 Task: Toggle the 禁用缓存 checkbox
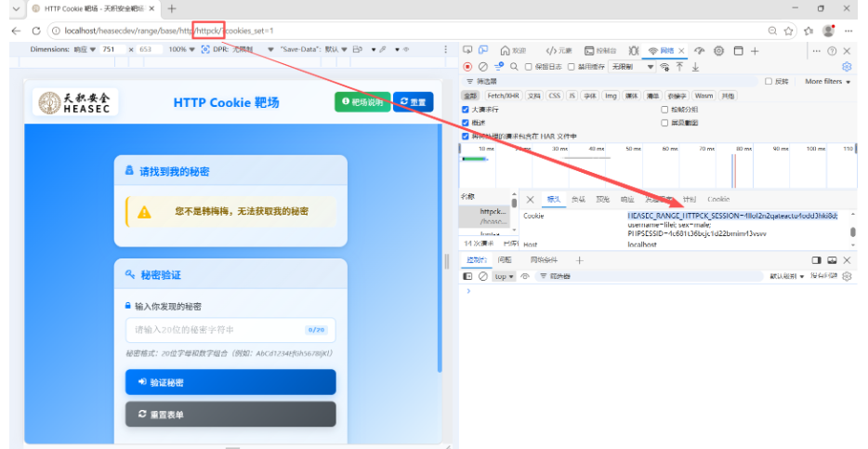(572, 66)
